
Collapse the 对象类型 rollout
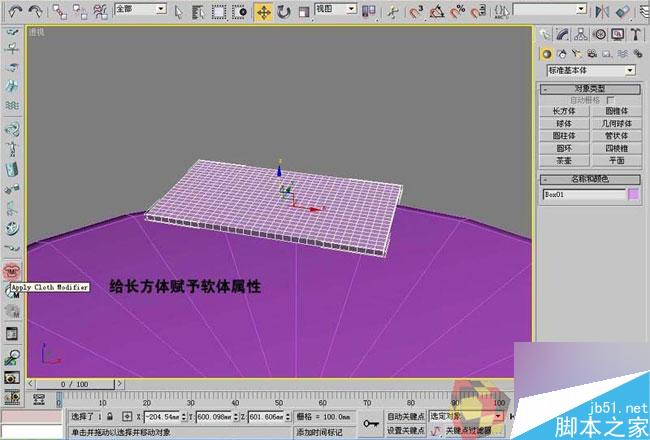[x=590, y=89]
